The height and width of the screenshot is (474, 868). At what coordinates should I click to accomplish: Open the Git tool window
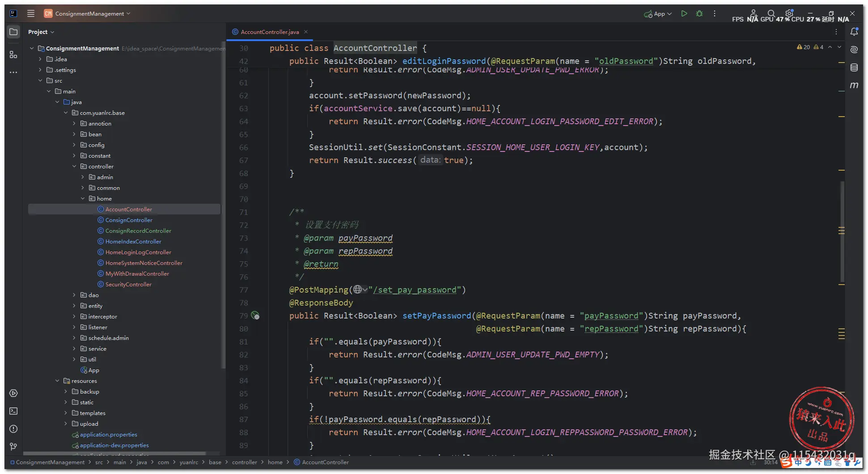[x=13, y=447]
